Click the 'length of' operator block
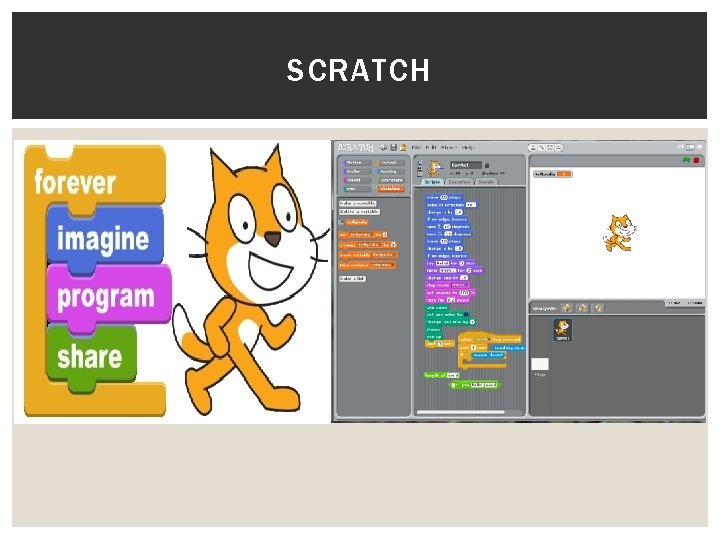 [442, 375]
